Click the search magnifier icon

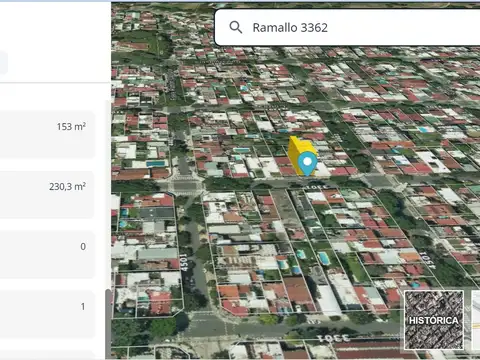coord(236,27)
